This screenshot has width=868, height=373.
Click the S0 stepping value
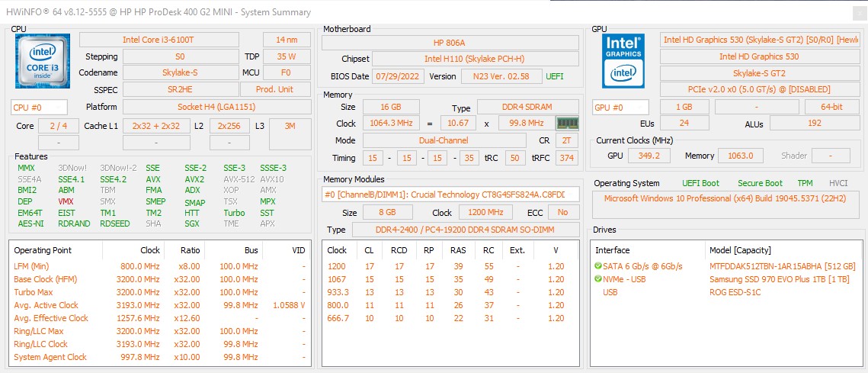click(x=180, y=56)
